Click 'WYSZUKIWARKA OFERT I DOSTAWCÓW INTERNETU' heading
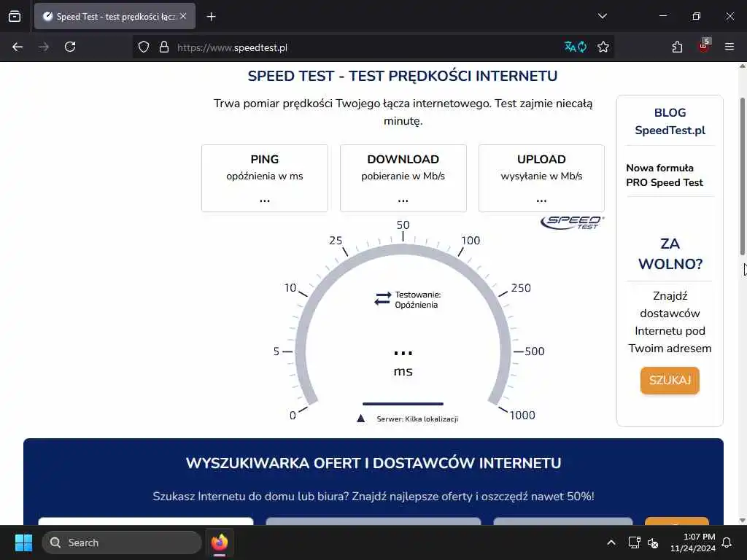The height and width of the screenshot is (560, 747). (x=373, y=463)
